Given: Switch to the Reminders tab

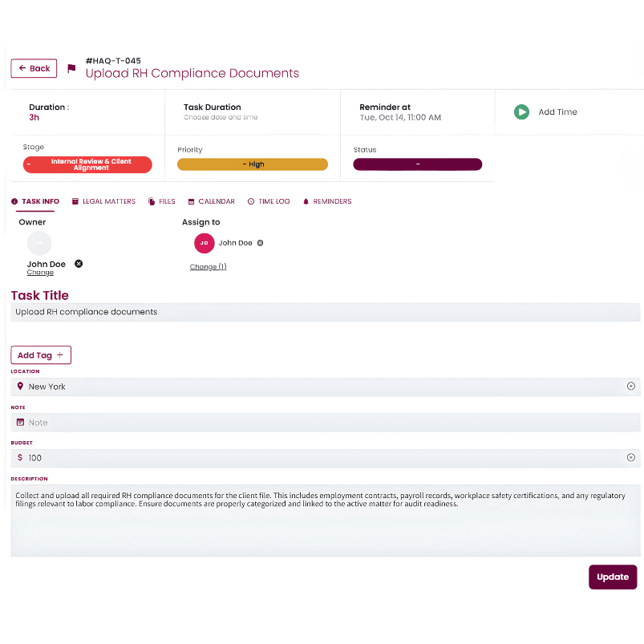Looking at the screenshot, I should point(327,201).
